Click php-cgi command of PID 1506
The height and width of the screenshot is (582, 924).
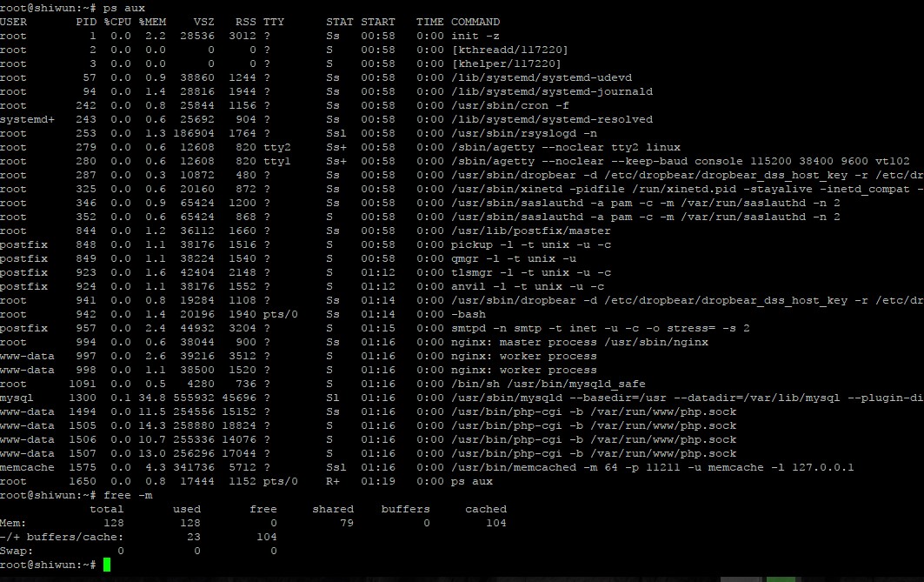[594, 439]
